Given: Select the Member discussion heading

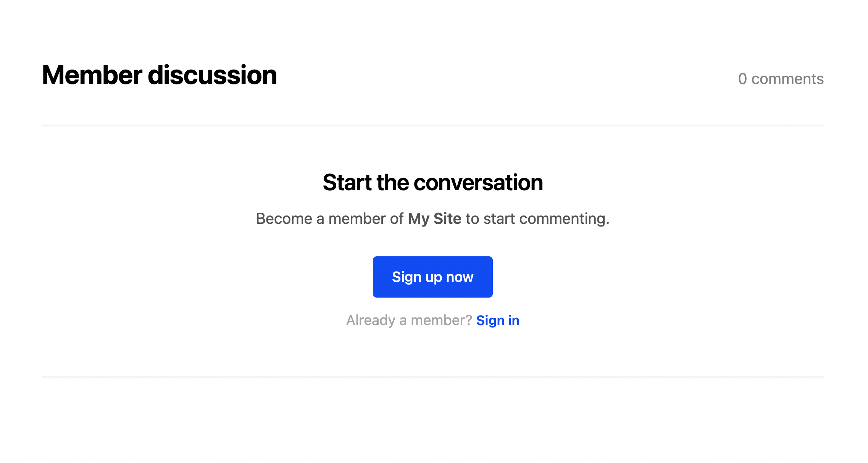Looking at the screenshot, I should [x=159, y=75].
